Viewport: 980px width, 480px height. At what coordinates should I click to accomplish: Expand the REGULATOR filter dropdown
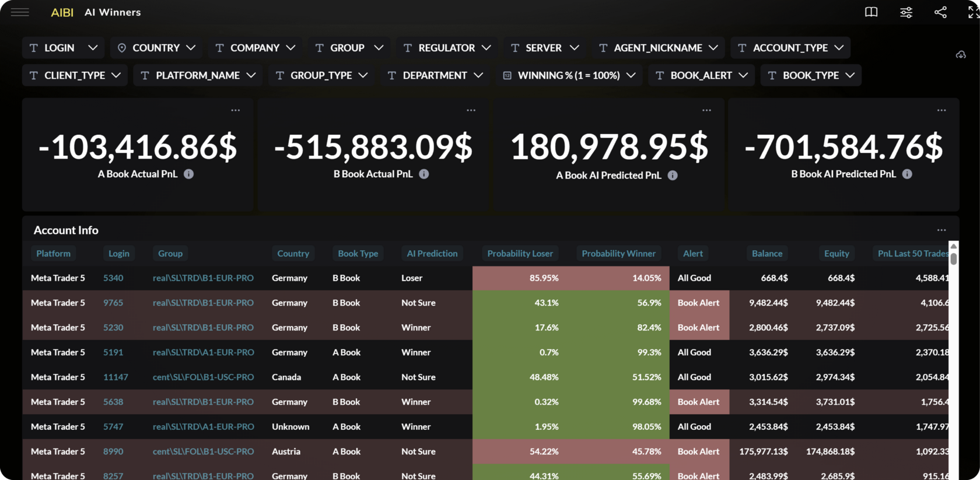click(x=447, y=48)
